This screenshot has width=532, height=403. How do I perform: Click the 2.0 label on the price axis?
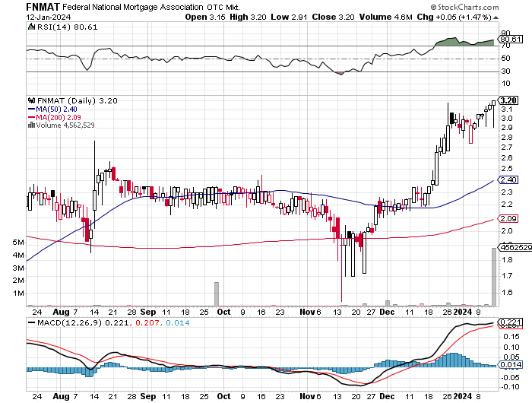point(507,231)
